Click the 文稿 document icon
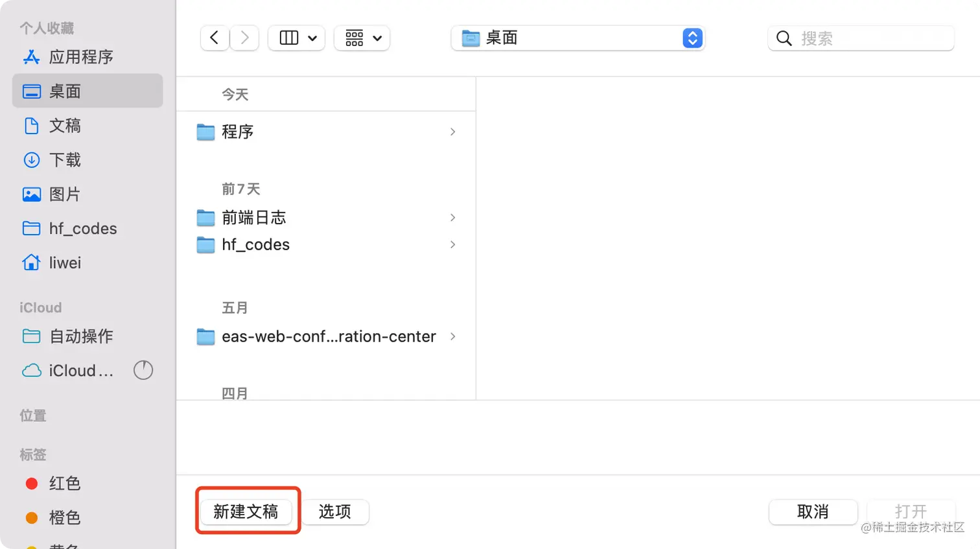Screen dimensions: 980x549 tap(31, 125)
